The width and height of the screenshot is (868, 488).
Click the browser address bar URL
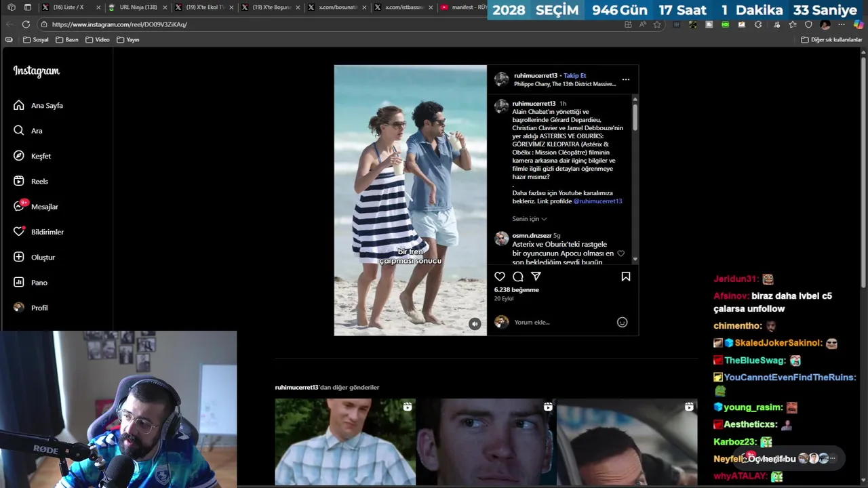119,24
